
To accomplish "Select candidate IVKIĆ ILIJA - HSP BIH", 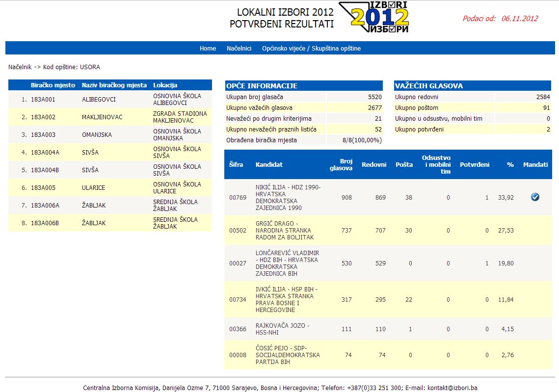I will (x=287, y=300).
